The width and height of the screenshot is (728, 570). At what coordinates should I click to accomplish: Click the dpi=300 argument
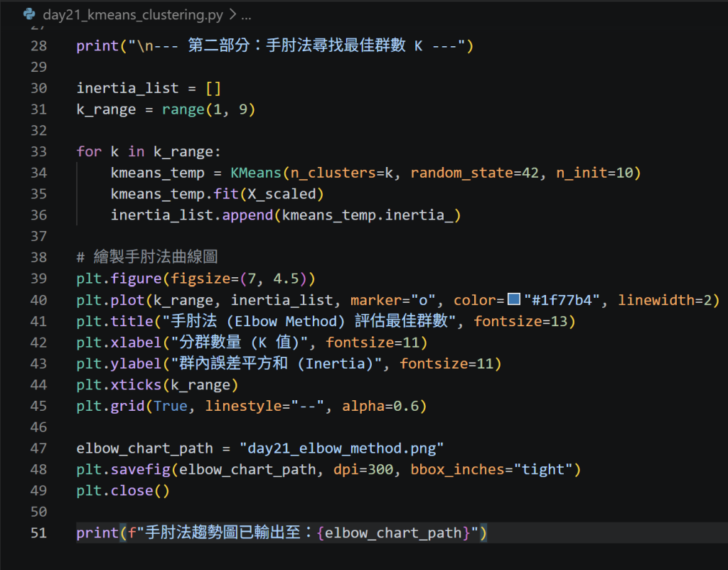coord(363,469)
